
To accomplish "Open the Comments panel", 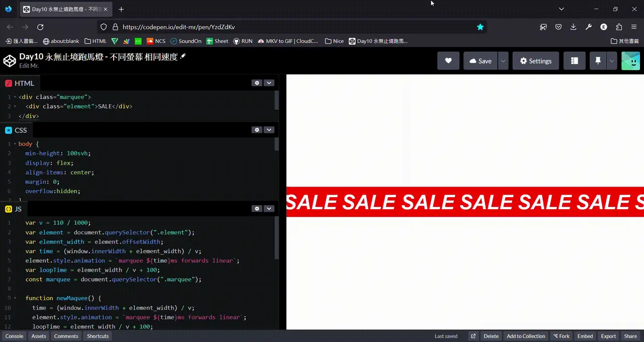I will click(66, 336).
